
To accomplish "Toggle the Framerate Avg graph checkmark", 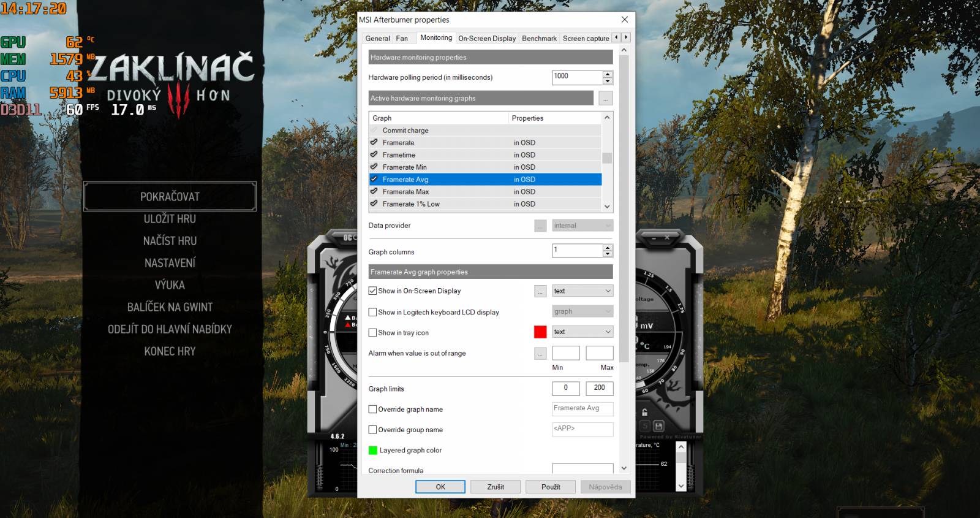I will 374,179.
